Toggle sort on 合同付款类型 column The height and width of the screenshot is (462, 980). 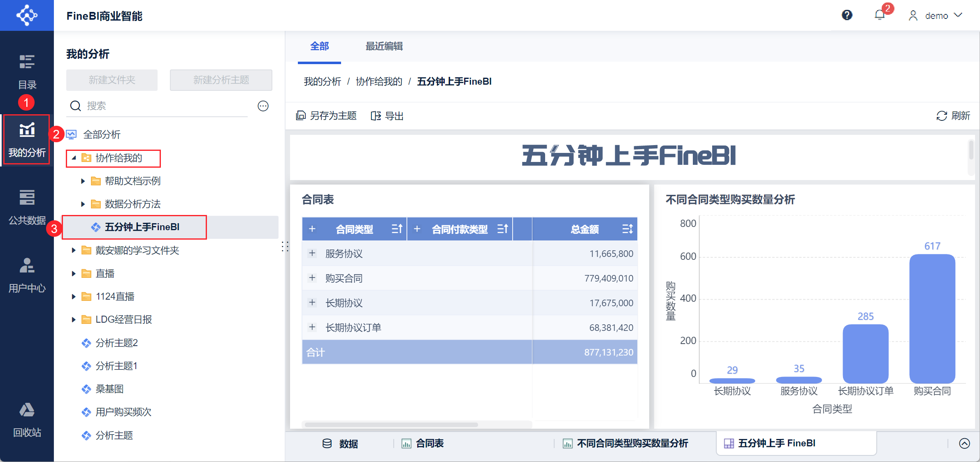pos(502,229)
